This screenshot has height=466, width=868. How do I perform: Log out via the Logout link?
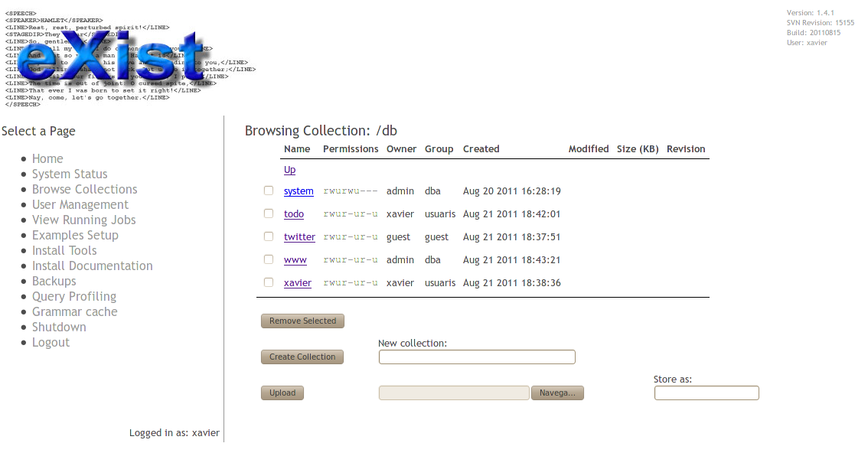[51, 342]
